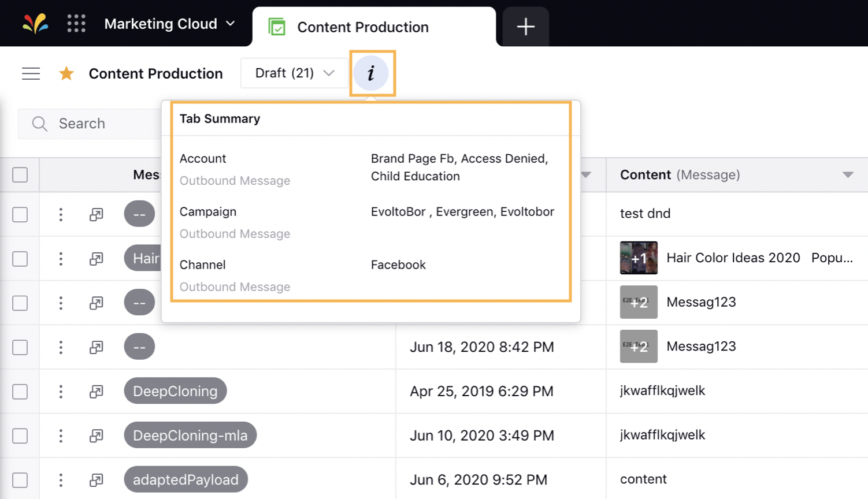Click 'jkwafflkqjwelk' in the DeepCloning row
The height and width of the screenshot is (499, 868).
662,390
